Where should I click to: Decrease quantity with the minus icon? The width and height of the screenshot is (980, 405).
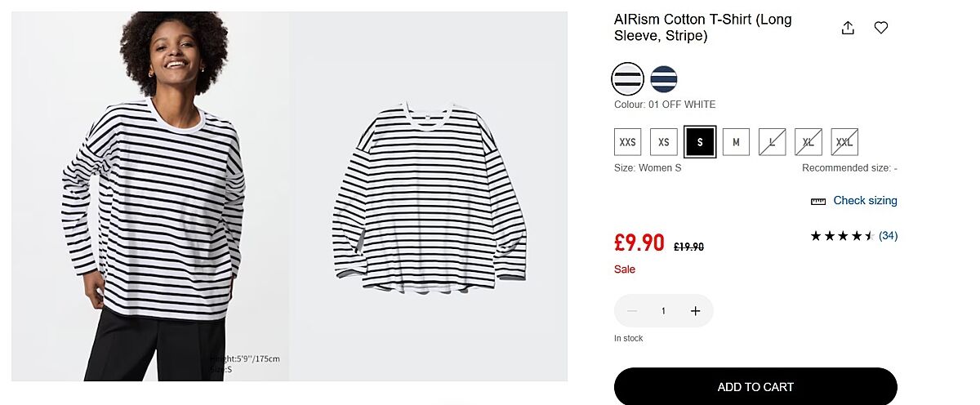click(x=631, y=311)
